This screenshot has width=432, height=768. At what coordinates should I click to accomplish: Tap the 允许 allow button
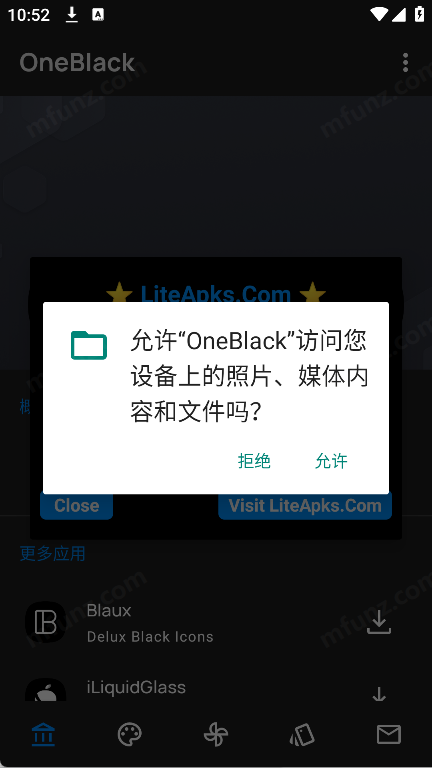(x=331, y=461)
